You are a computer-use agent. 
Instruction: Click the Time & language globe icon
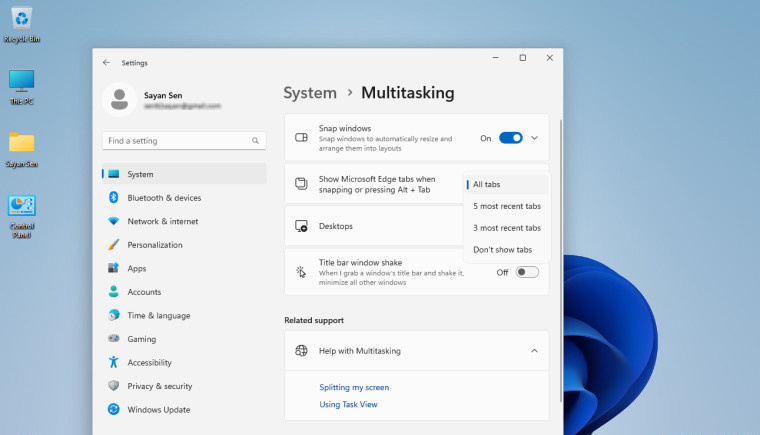113,315
